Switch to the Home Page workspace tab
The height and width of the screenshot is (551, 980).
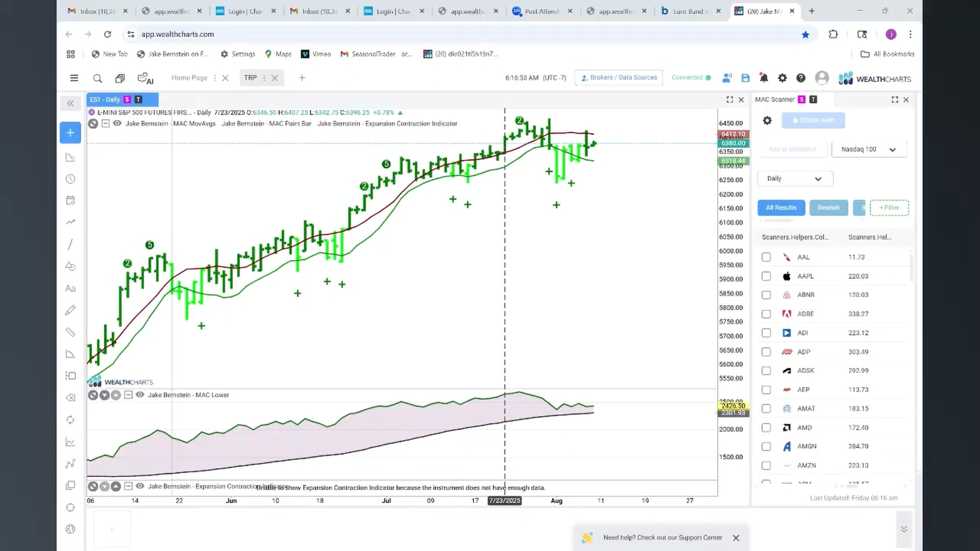click(x=189, y=78)
